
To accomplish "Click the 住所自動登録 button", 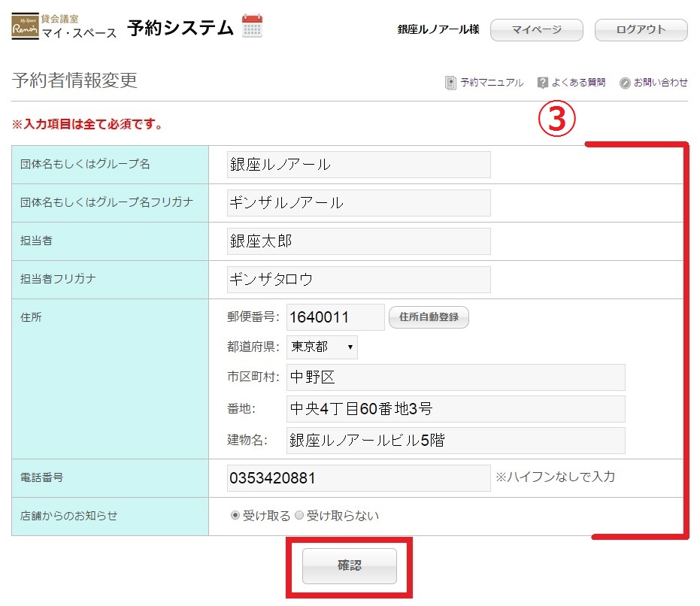I will (x=429, y=317).
